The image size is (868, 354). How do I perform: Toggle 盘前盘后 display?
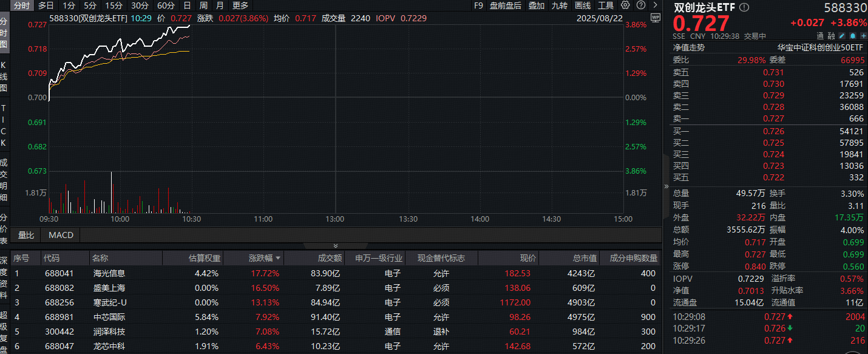[x=506, y=5]
